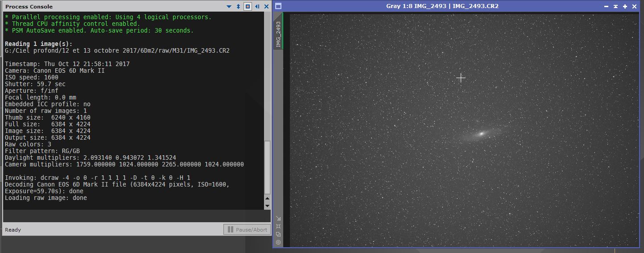Click the Process Console scrollbar thumb
644x253 pixels.
(267, 167)
